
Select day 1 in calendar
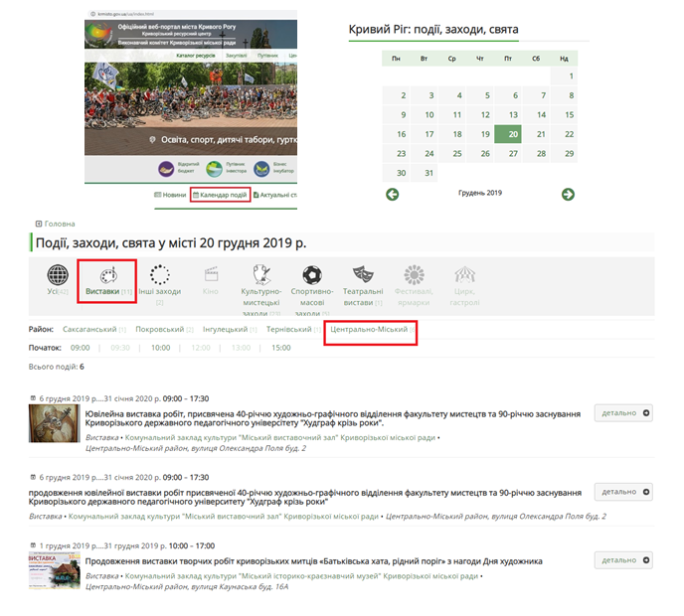564,77
